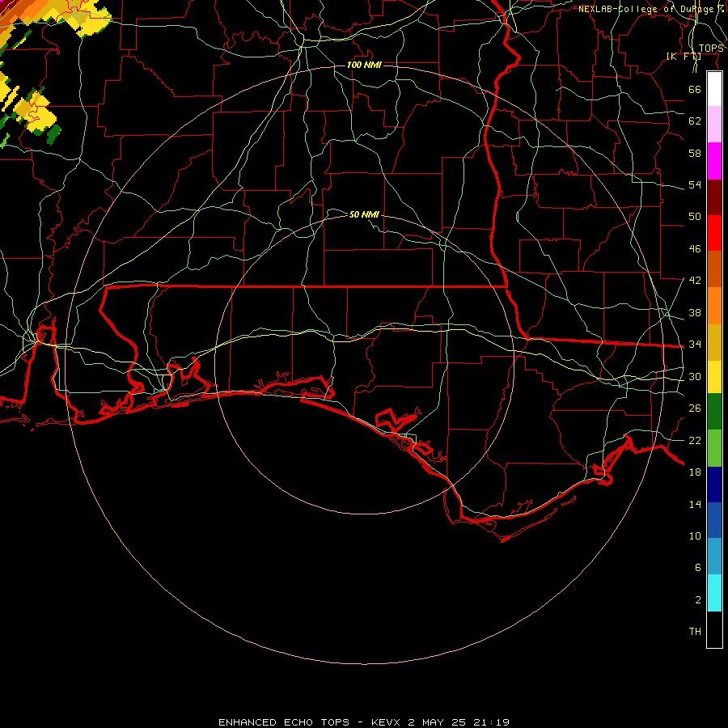Viewport: 728px width, 728px height.
Task: Click the '42' legend value
Action: (695, 281)
